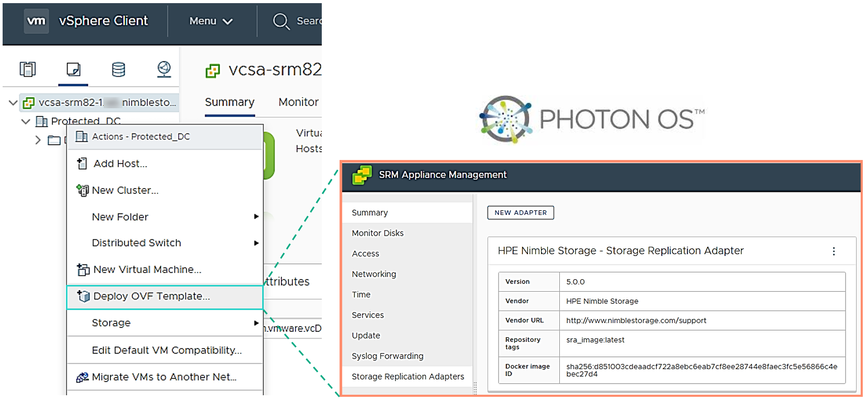
Task: Open the Distributed Switch submenu
Action: point(165,243)
